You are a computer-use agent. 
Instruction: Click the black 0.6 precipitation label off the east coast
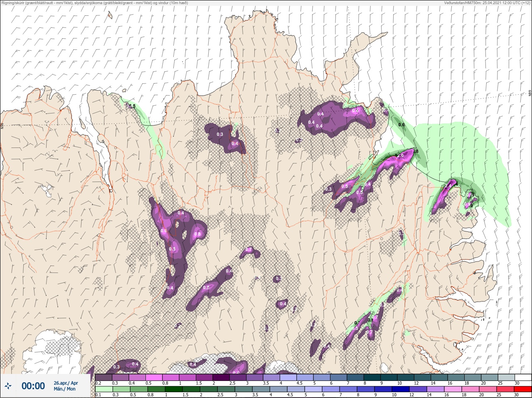pos(401,125)
